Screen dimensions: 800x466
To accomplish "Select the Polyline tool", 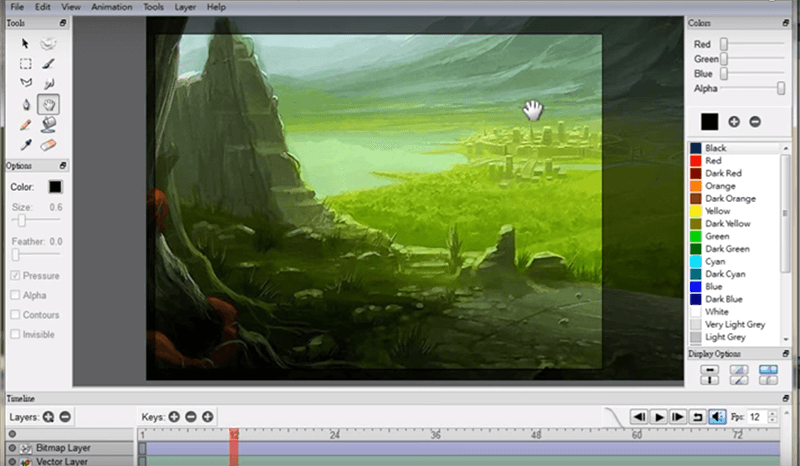I will tap(25, 83).
